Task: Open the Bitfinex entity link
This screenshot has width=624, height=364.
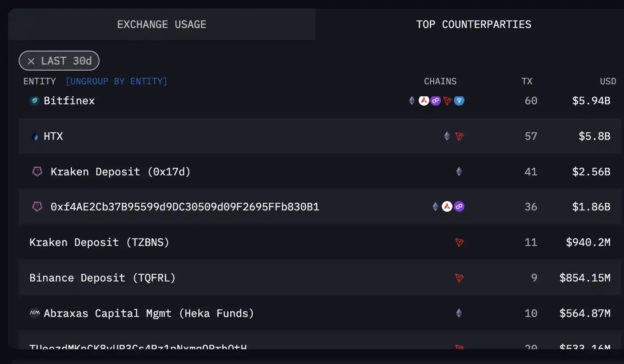Action: pos(69,101)
